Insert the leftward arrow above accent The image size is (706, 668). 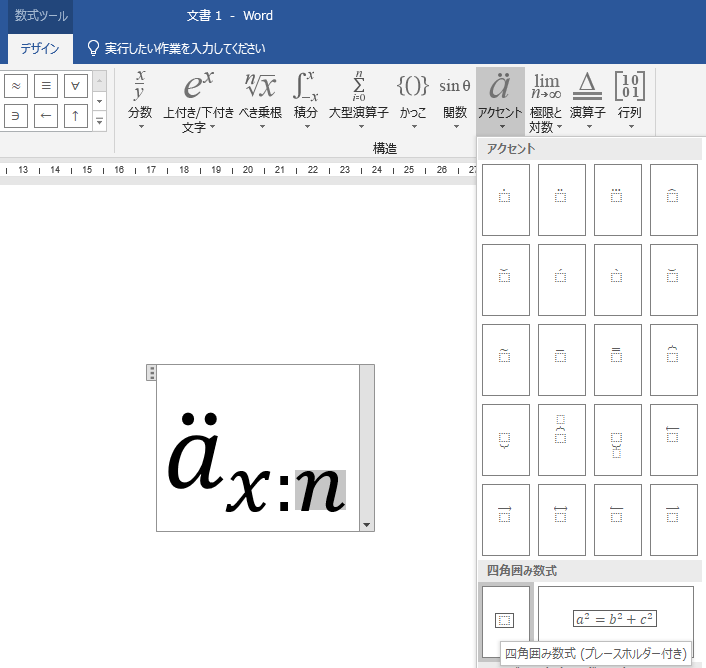click(x=674, y=440)
